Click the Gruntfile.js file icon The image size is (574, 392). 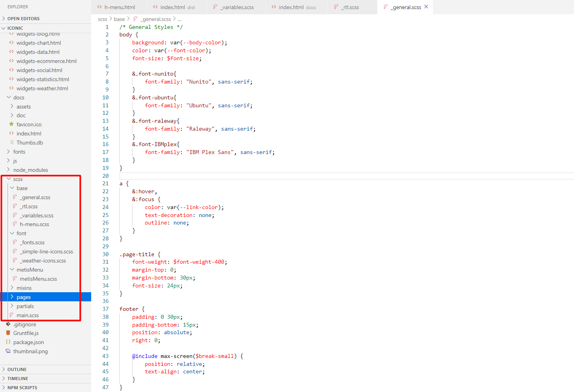[x=8, y=333]
